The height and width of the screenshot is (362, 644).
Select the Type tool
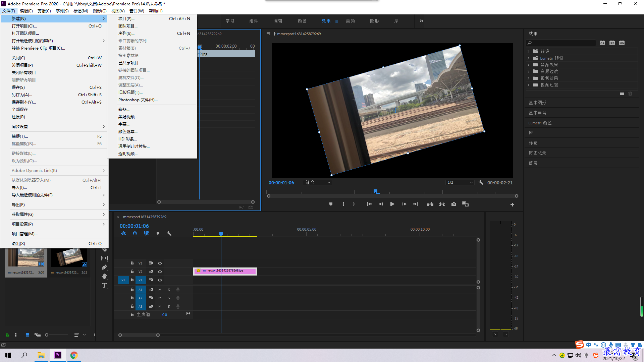coord(104,285)
